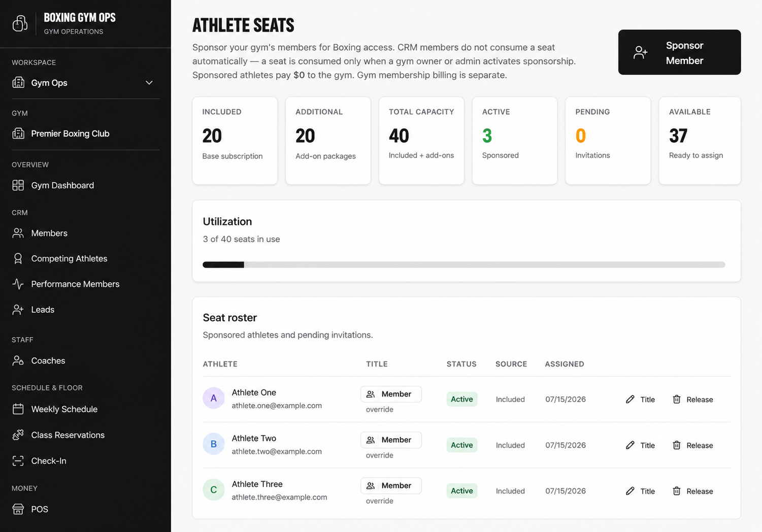Click the trash icon in Athlete Two's row
The width and height of the screenshot is (762, 532).
pyautogui.click(x=677, y=445)
